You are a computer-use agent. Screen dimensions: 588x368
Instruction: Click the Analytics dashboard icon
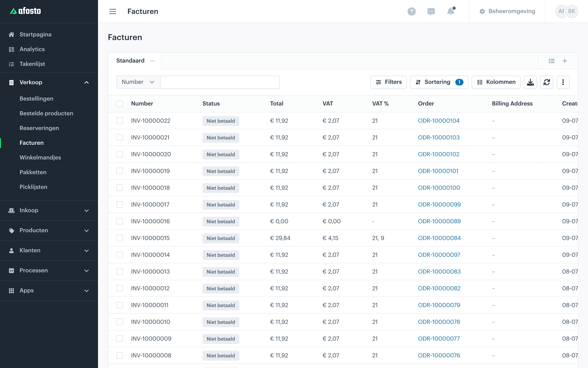coord(11,49)
